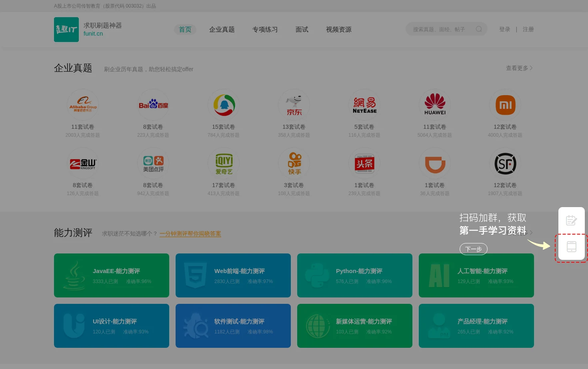Image resolution: width=588 pixels, height=369 pixels.
Task: Open the UI设计-能力测评 card
Action: click(x=112, y=326)
